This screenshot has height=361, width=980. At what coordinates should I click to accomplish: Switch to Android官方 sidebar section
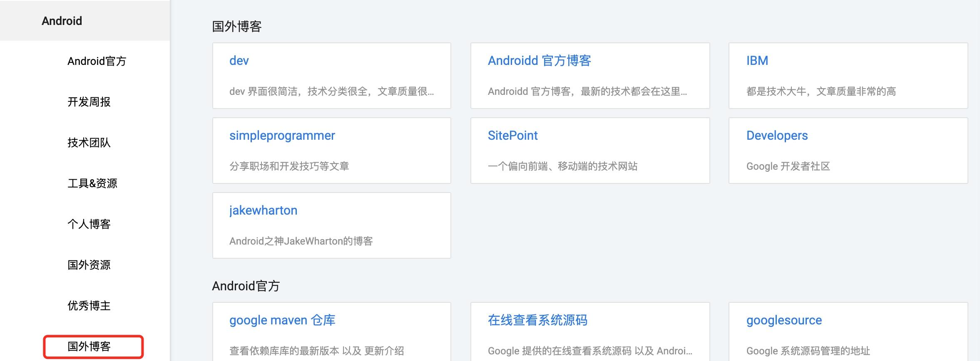[97, 61]
